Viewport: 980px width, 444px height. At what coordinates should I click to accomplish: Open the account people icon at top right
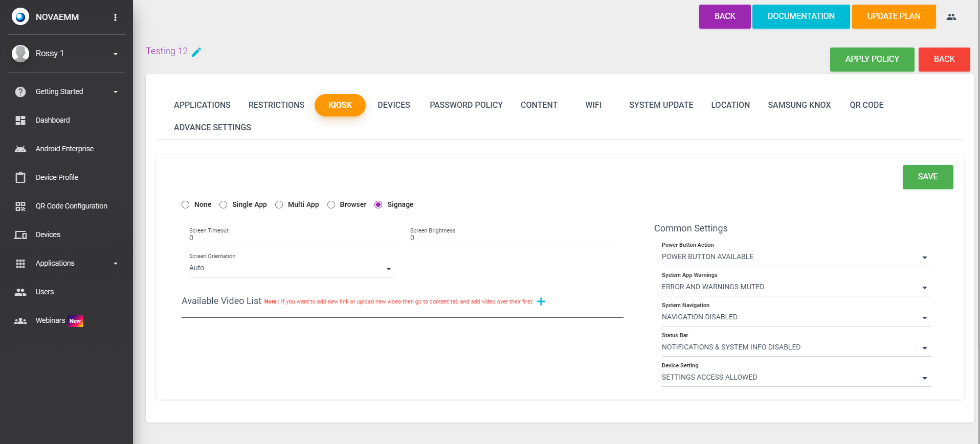(951, 17)
